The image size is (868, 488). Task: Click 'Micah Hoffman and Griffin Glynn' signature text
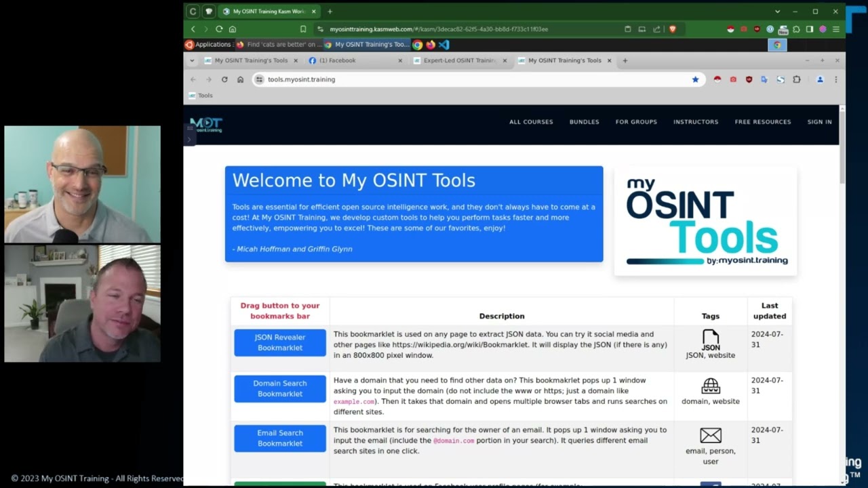(294, 249)
